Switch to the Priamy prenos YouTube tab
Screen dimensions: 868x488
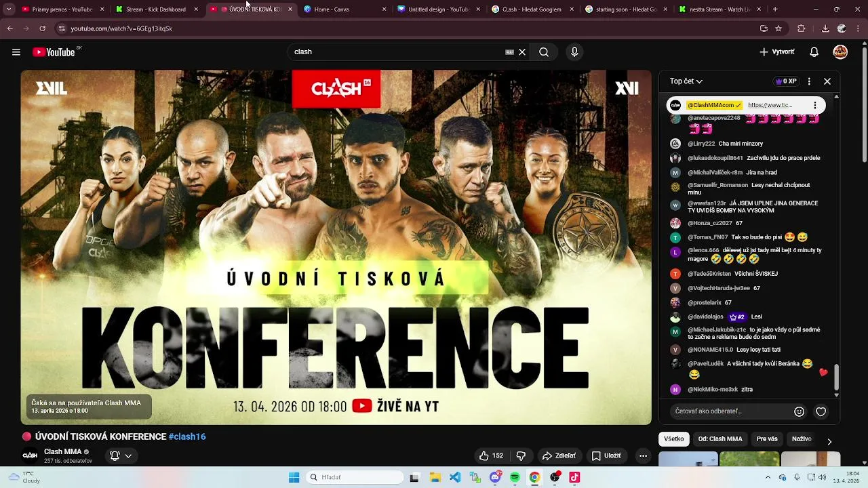(63, 9)
